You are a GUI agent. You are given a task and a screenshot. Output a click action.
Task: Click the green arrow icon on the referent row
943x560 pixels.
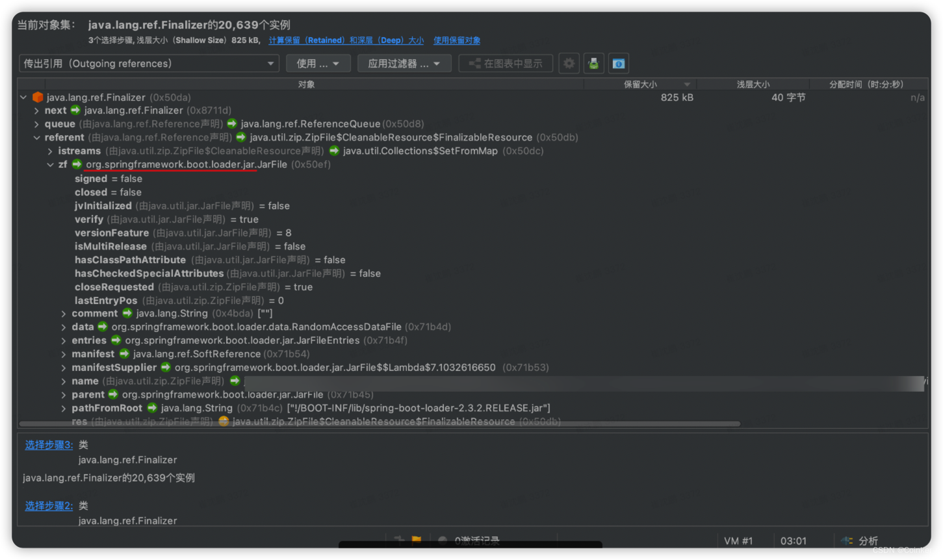point(241,137)
